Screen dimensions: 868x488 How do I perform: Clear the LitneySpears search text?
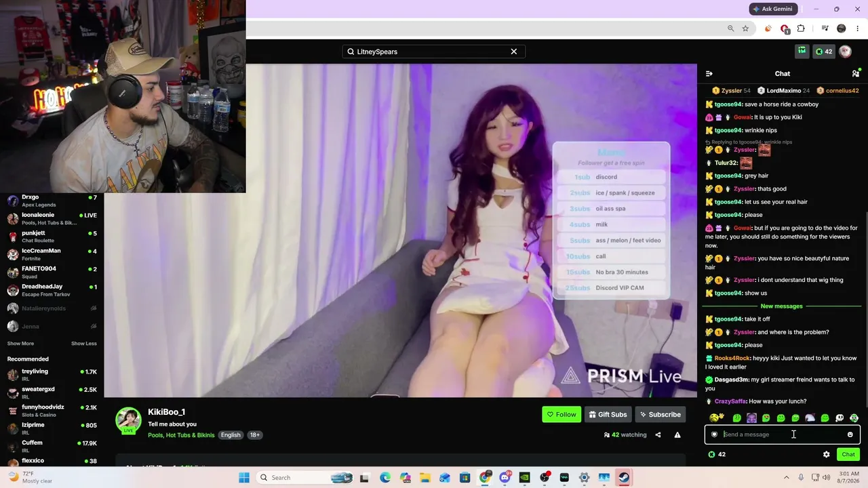(514, 52)
